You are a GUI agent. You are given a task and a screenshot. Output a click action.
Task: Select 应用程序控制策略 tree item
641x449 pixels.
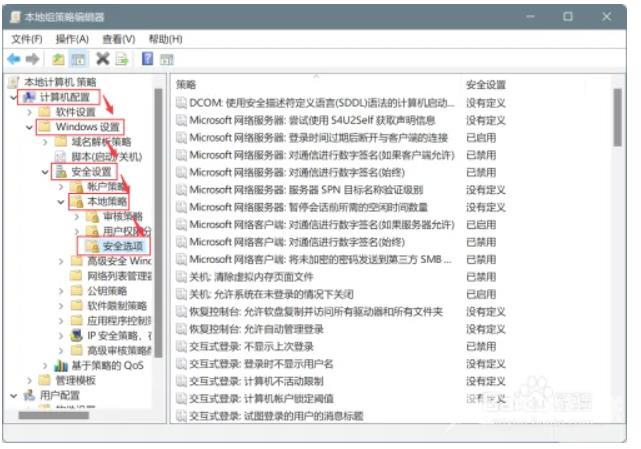(119, 320)
